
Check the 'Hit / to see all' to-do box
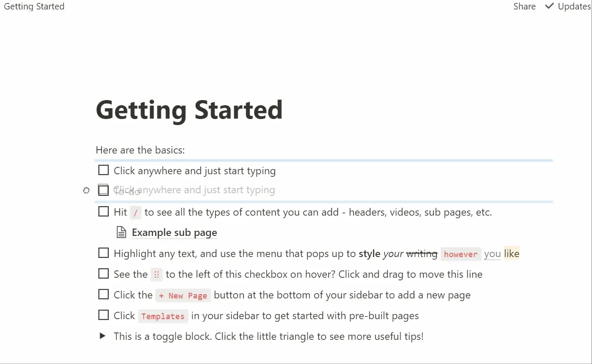pos(104,212)
